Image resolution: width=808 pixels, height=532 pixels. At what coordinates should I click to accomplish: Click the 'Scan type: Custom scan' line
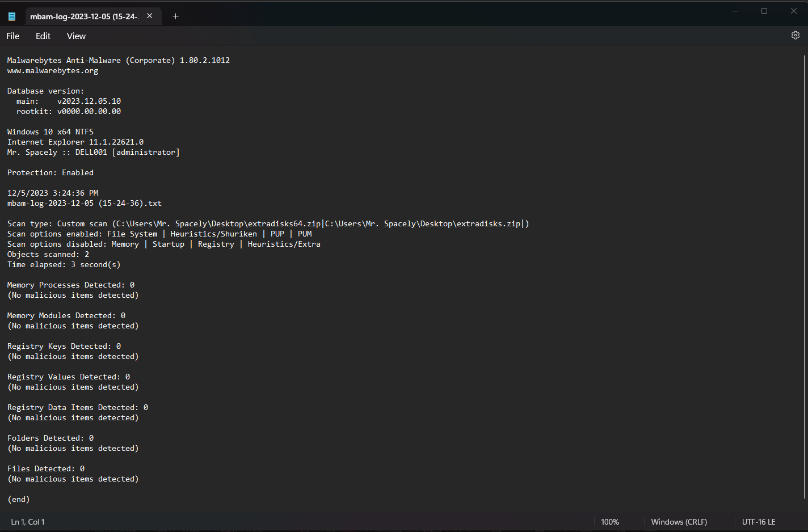268,223
